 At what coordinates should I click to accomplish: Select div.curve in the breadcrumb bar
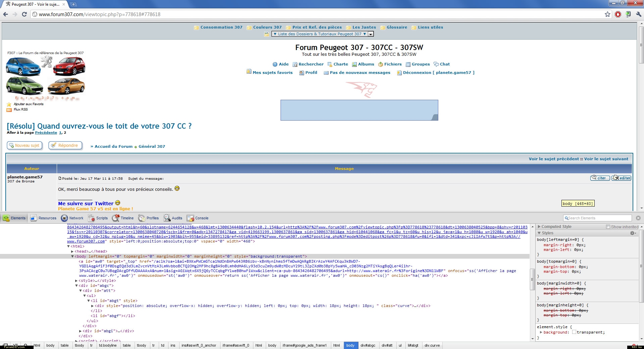coord(432,345)
